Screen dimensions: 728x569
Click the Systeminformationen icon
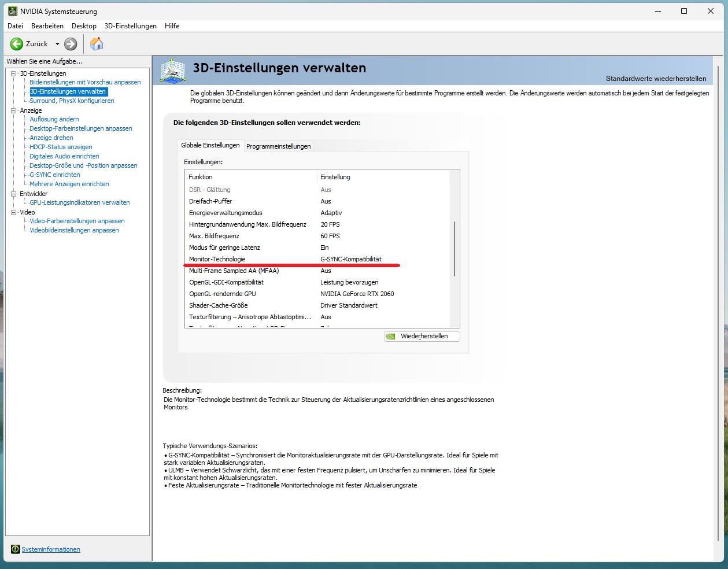tap(16, 549)
